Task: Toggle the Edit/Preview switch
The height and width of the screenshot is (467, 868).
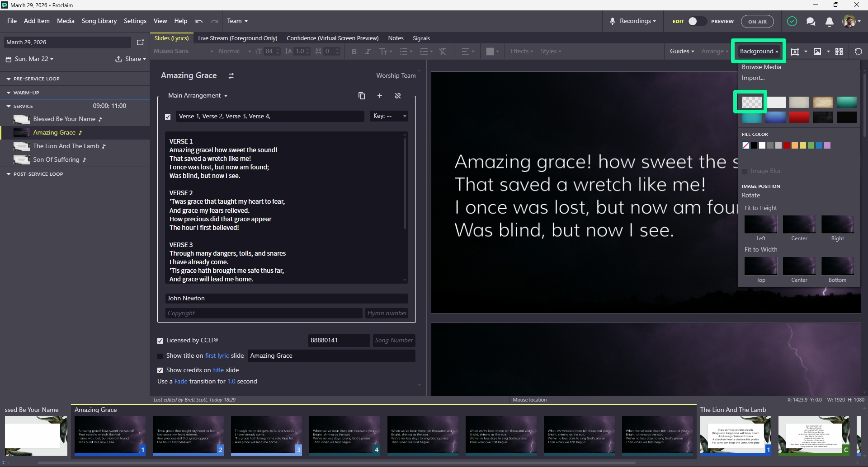Action: (697, 21)
